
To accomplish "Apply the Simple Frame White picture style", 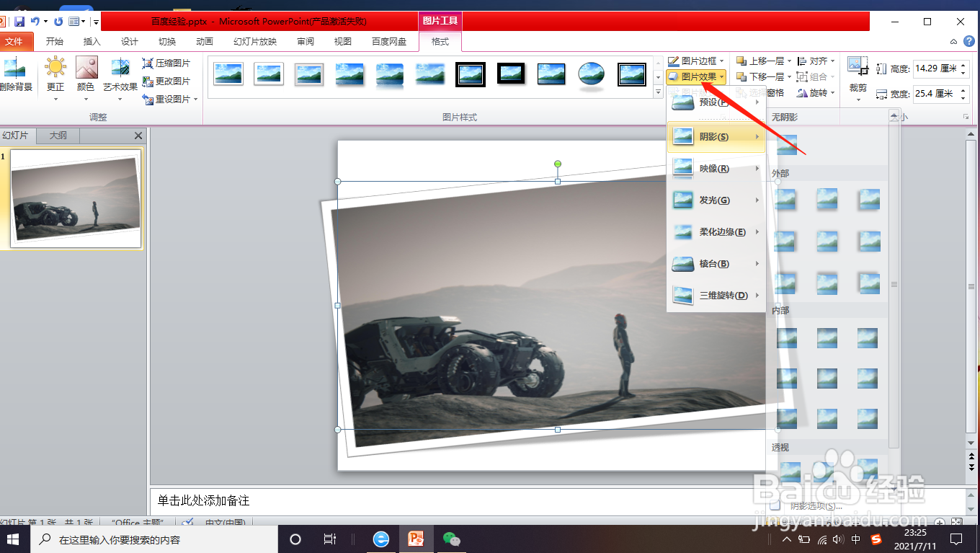I will coord(228,74).
